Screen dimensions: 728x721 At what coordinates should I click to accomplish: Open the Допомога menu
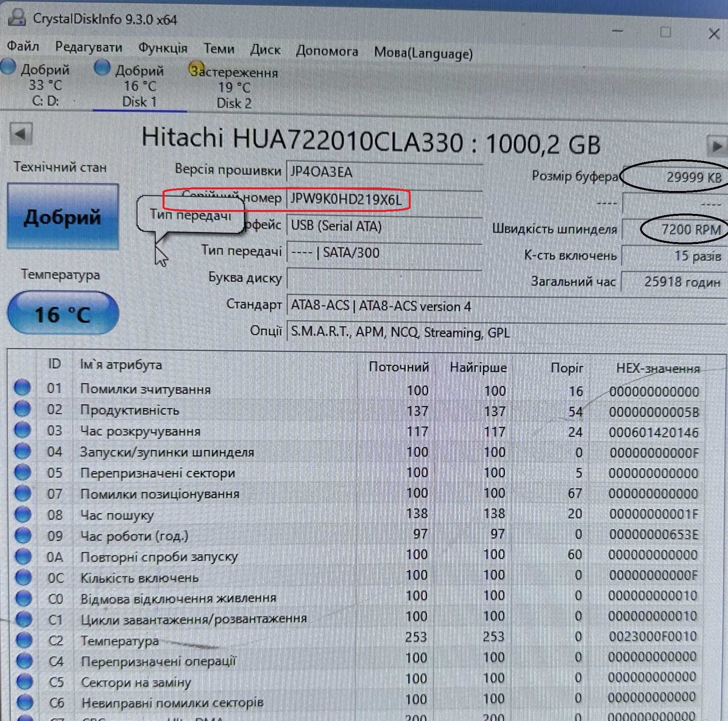(327, 51)
